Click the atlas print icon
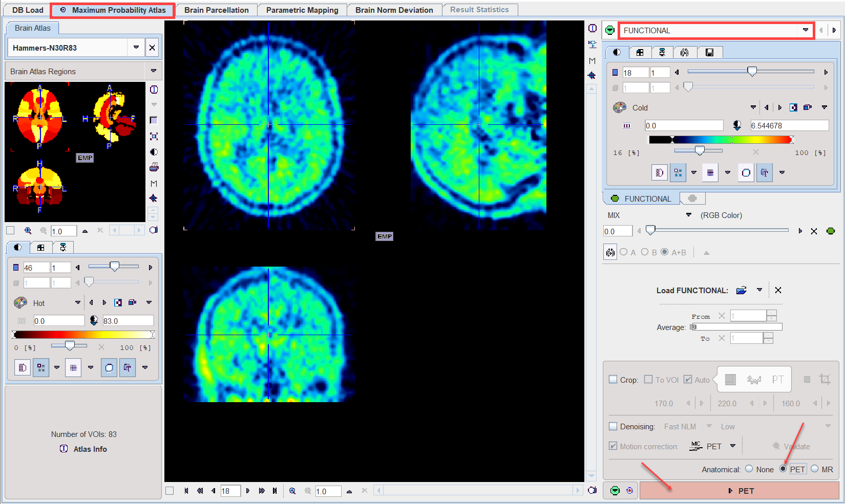This screenshot has width=845, height=504. [x=154, y=167]
